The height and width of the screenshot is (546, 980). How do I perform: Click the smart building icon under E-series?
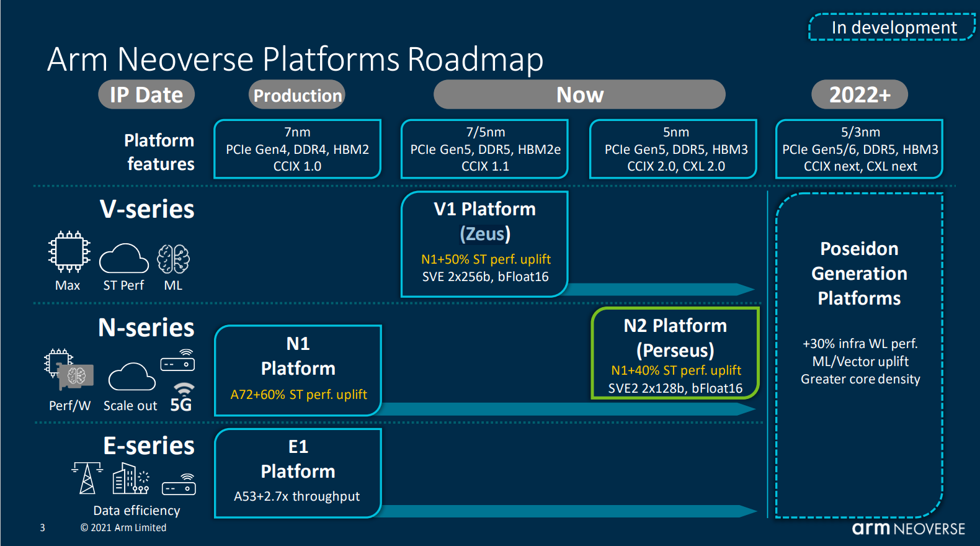131,478
